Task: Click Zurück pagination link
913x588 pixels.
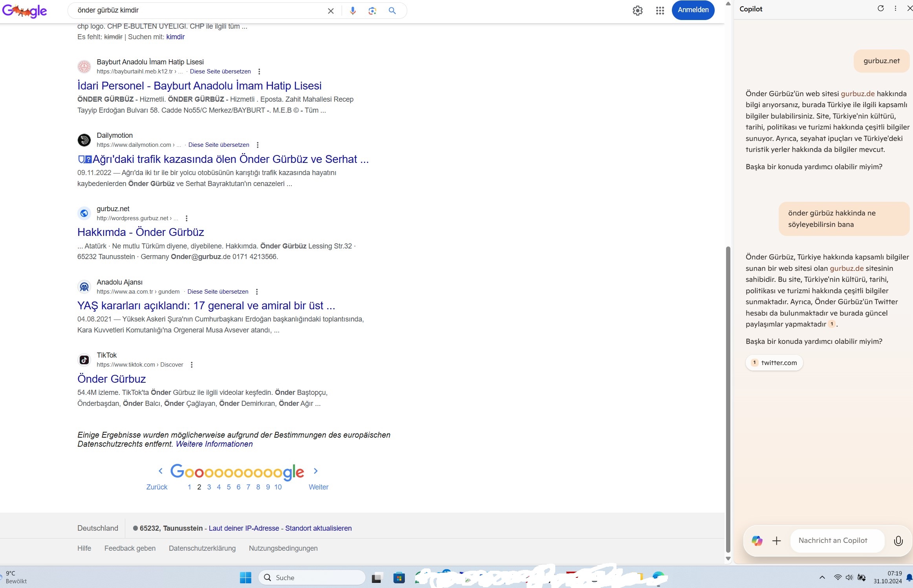Action: point(157,487)
